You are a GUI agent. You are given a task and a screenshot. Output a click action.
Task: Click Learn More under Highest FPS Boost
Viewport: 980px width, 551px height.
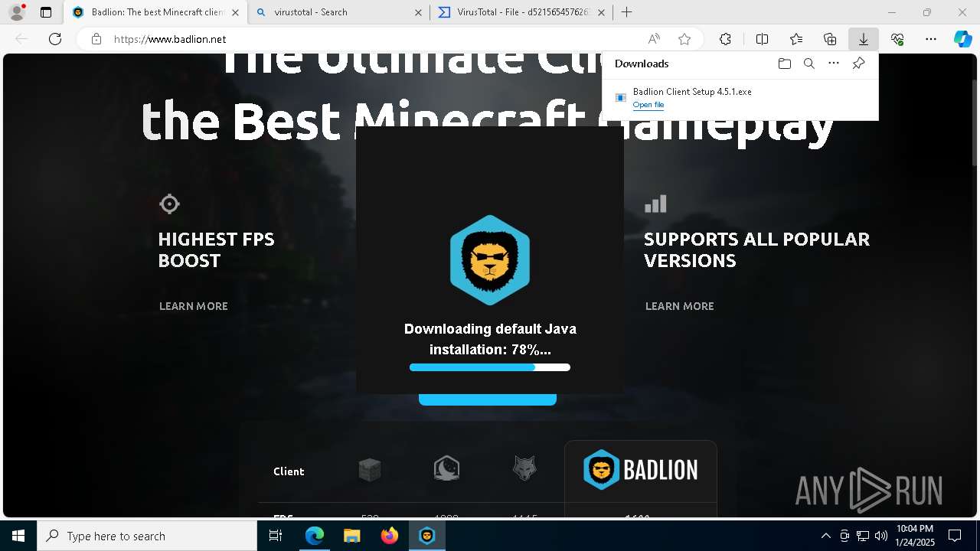(x=194, y=306)
